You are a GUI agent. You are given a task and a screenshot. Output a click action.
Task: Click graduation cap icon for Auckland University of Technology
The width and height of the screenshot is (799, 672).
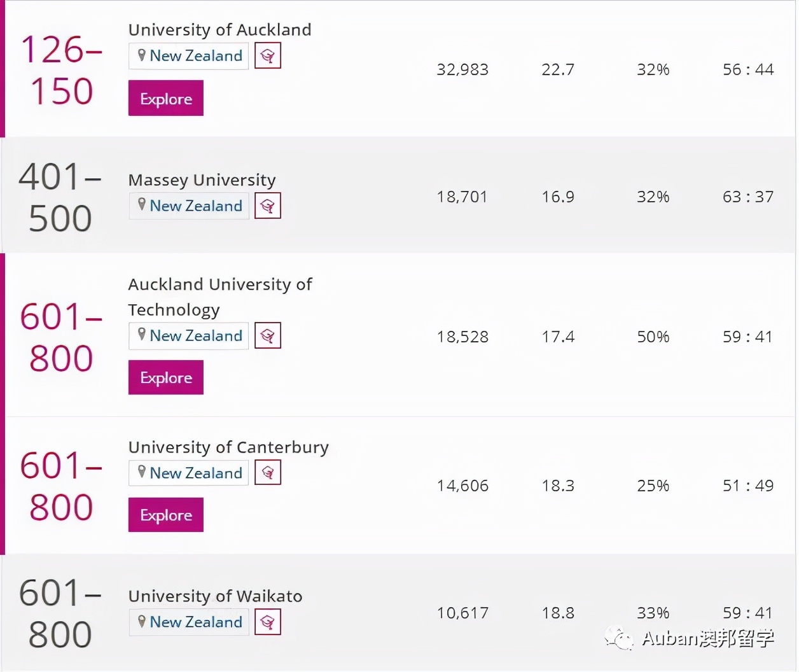pyautogui.click(x=268, y=336)
